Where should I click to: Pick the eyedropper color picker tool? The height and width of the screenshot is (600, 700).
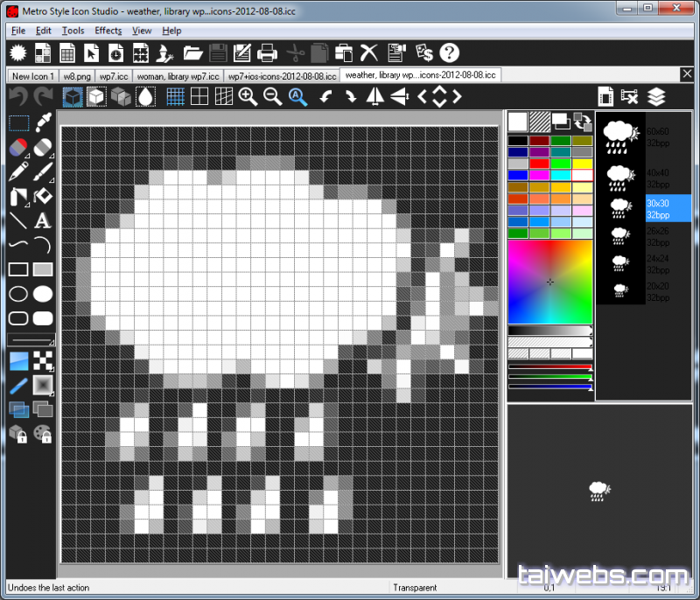pos(43,122)
